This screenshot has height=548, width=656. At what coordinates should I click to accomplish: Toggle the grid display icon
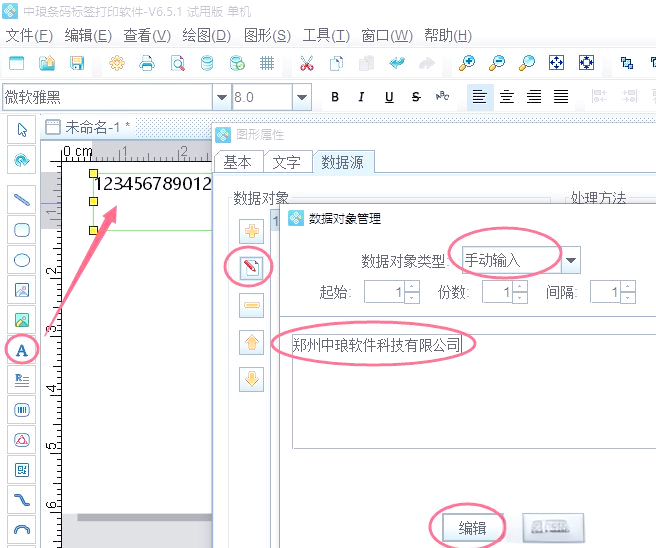point(267,63)
